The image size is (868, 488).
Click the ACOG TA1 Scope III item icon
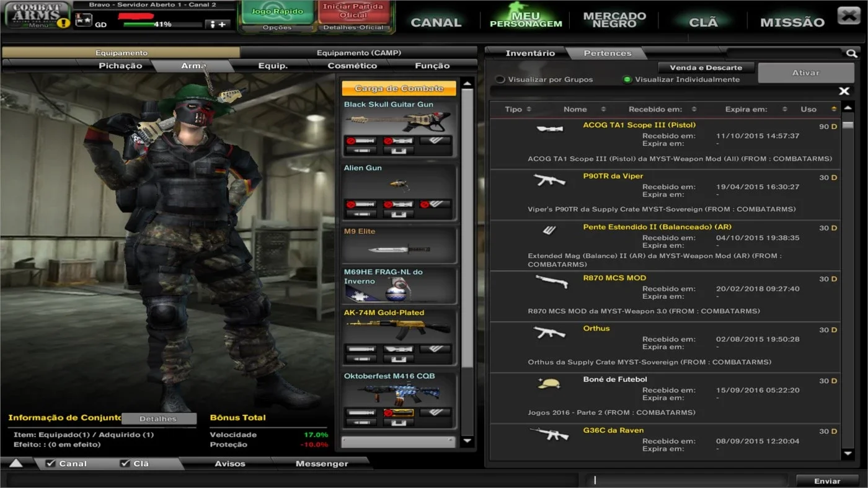point(549,129)
